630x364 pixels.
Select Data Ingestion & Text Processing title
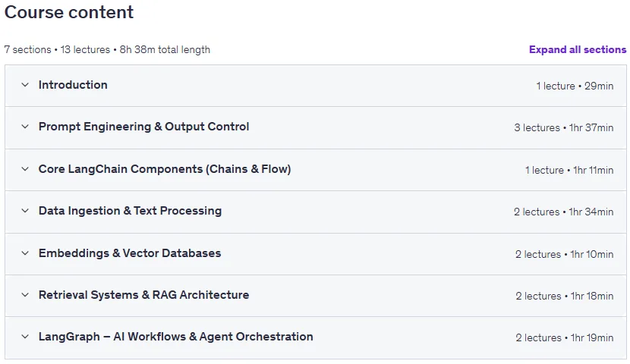tap(131, 211)
